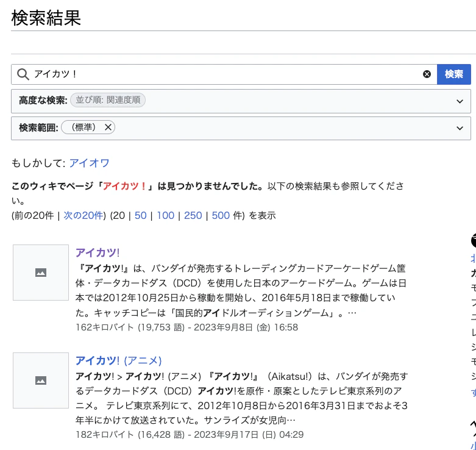Click the magnifying glass search icon

[x=23, y=74]
